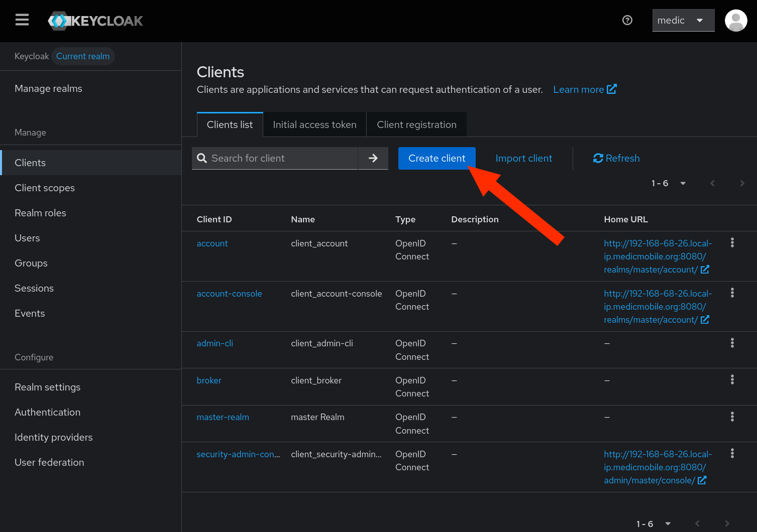Expand top 1 - 6 per-page dropdown
757x532 pixels.
coord(669,183)
